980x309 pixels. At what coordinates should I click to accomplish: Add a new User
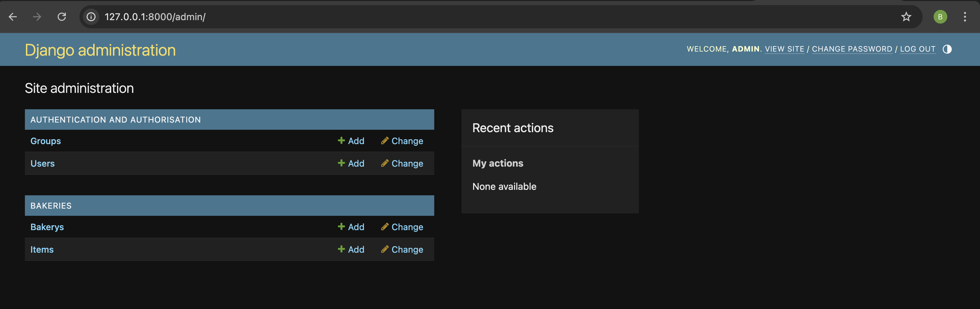tap(351, 164)
